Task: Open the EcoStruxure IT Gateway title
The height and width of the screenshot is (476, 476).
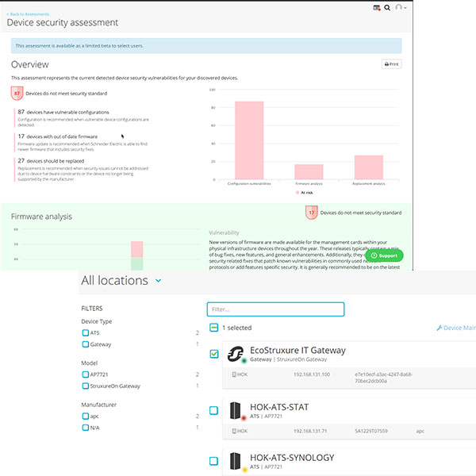Action: pyautogui.click(x=297, y=351)
